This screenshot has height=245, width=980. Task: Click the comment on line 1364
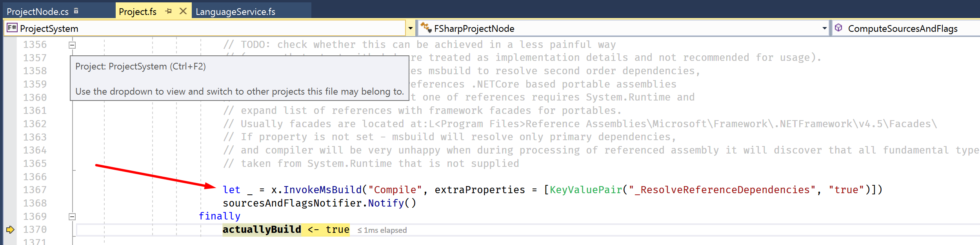tap(601, 150)
